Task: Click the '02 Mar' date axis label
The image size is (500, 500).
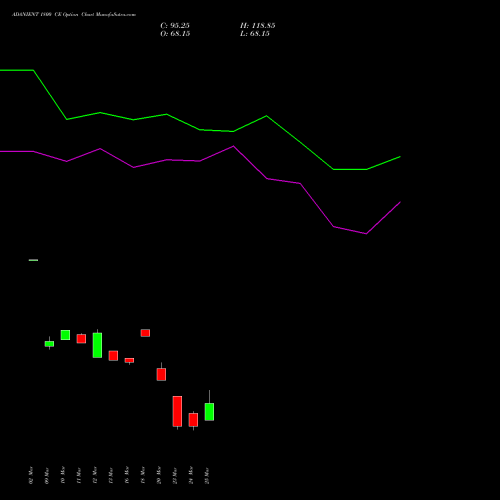Action: pos(31,475)
